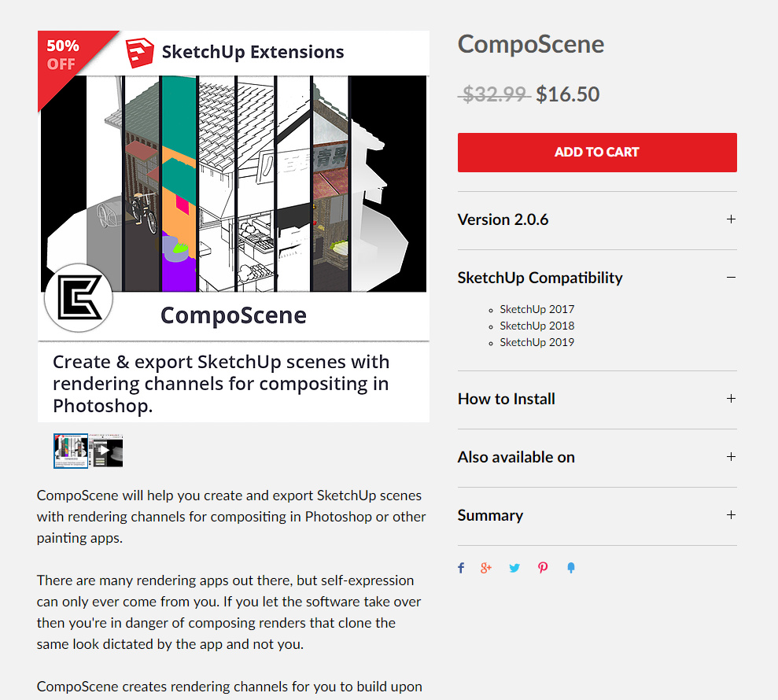The height and width of the screenshot is (700, 778).
Task: Click the blue popsicle share icon
Action: (x=571, y=568)
